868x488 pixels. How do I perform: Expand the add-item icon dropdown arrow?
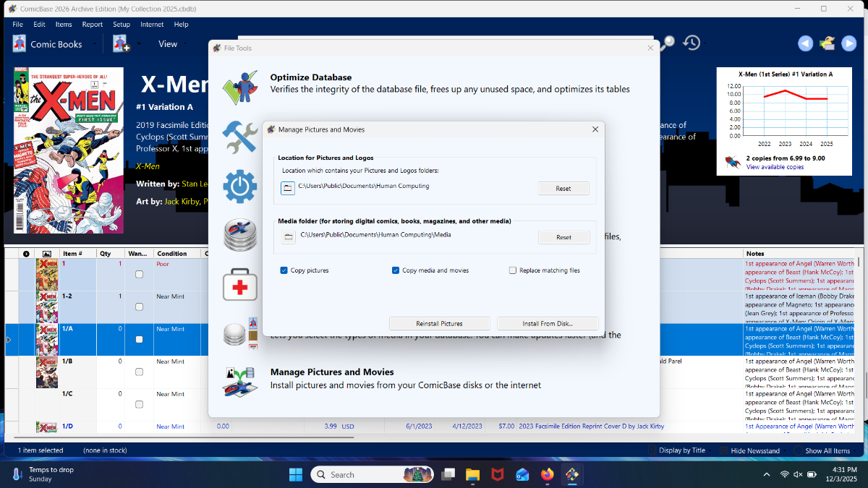coord(139,44)
